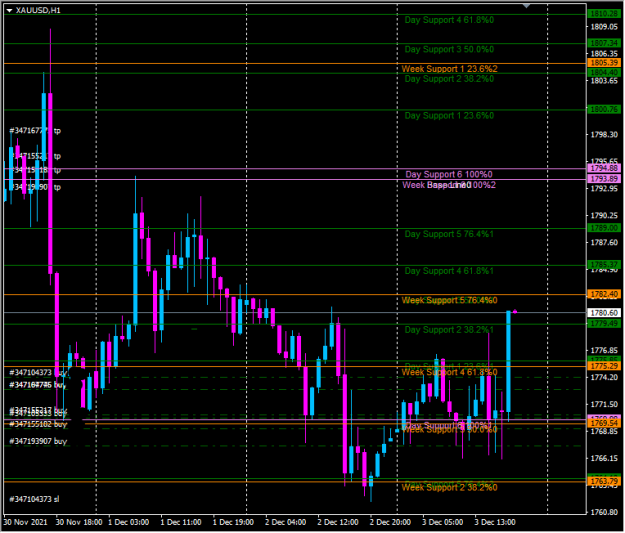The height and width of the screenshot is (533, 625).
Task: Select the 1807.34 green price label
Action: click(x=604, y=43)
